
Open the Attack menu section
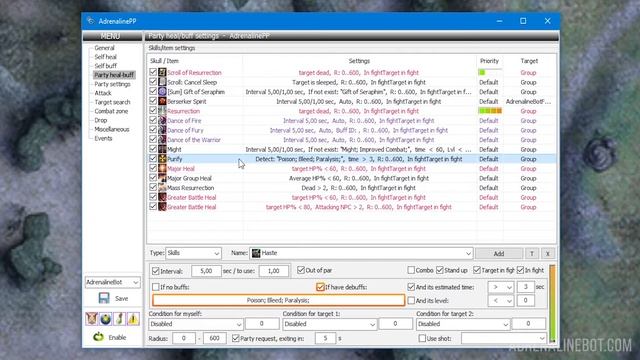coord(103,93)
